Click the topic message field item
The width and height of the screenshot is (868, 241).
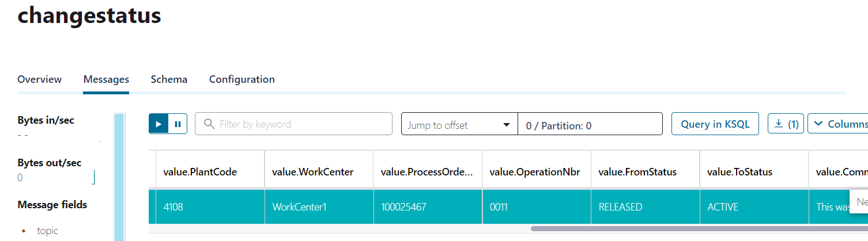tap(47, 231)
